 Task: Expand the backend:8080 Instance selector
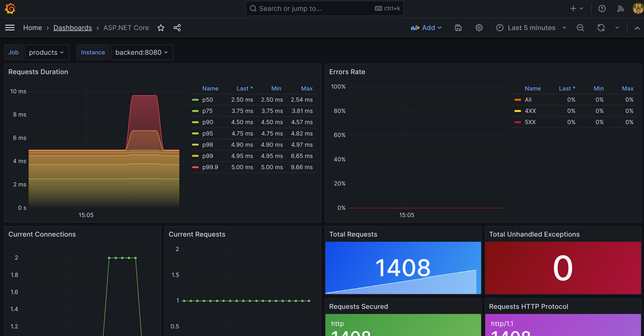coord(142,52)
